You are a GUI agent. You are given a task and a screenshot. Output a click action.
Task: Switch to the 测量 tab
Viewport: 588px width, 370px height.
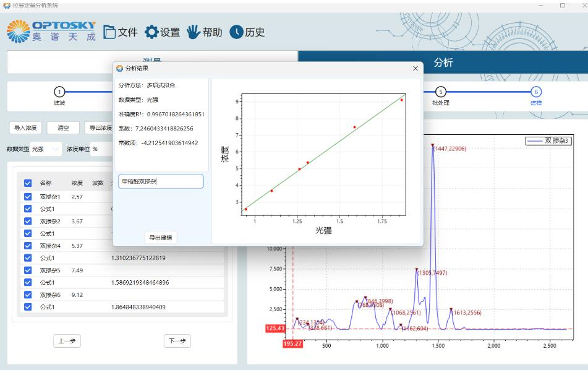(x=152, y=62)
